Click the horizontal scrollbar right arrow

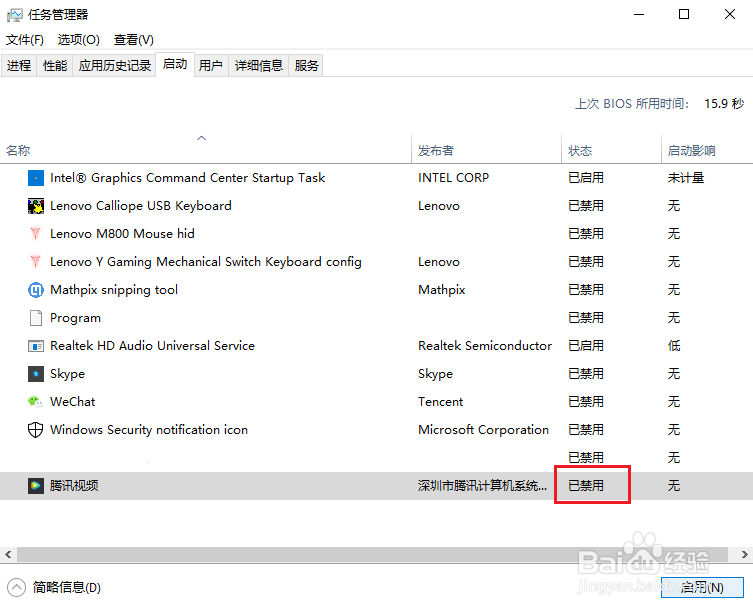tap(744, 554)
